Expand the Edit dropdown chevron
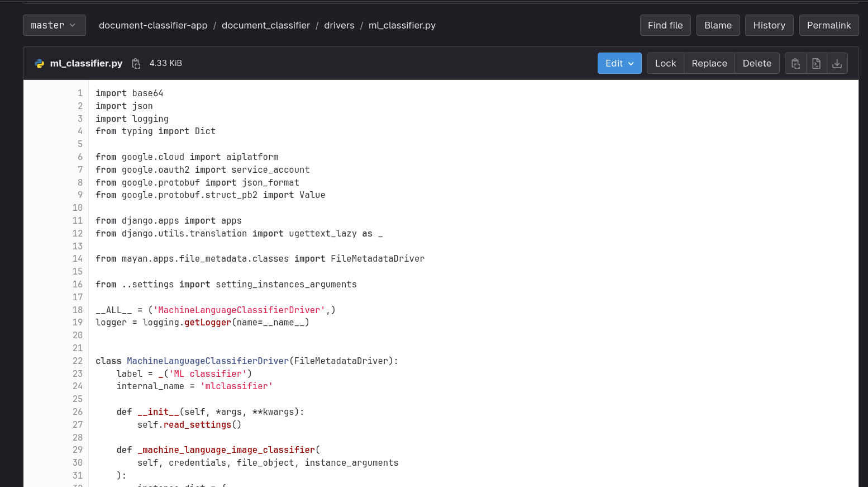The width and height of the screenshot is (868, 487). [x=631, y=63]
